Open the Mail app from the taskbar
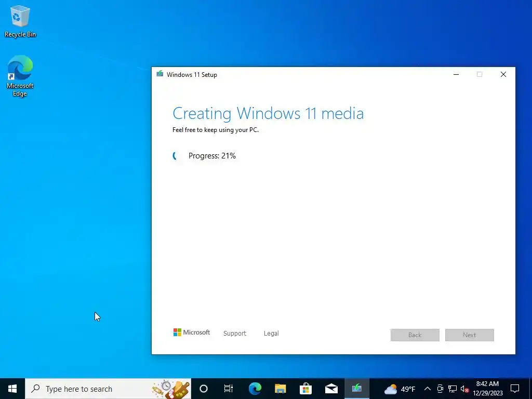 tap(331, 389)
